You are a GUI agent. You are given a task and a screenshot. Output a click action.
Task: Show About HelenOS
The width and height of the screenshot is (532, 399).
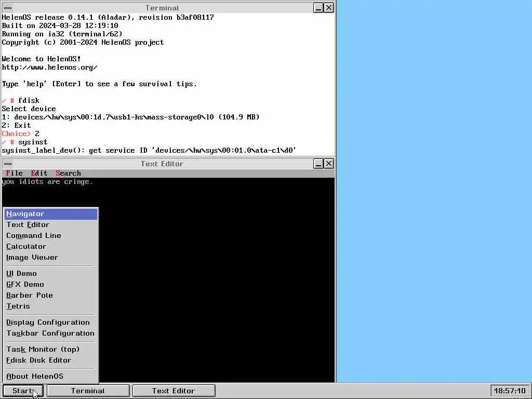51,376
